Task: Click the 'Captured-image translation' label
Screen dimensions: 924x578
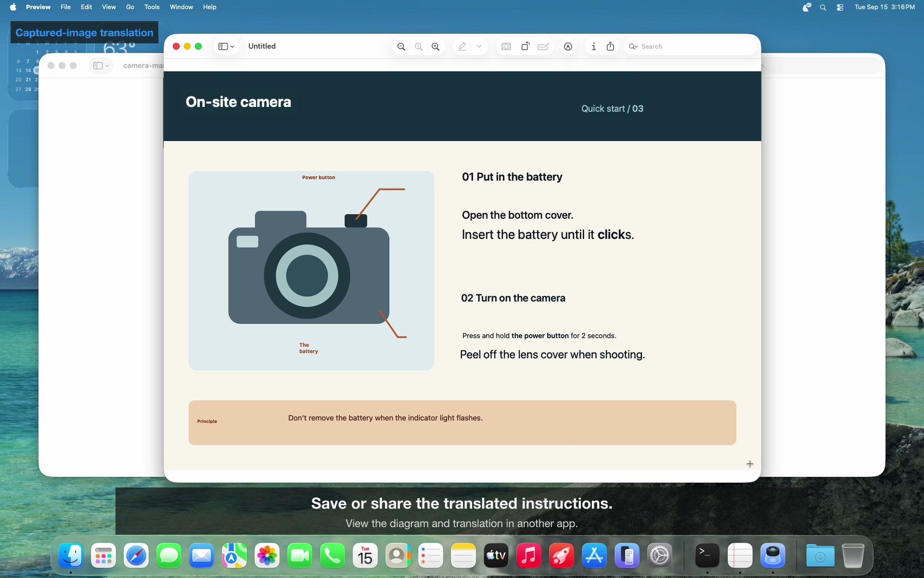Action: (84, 33)
